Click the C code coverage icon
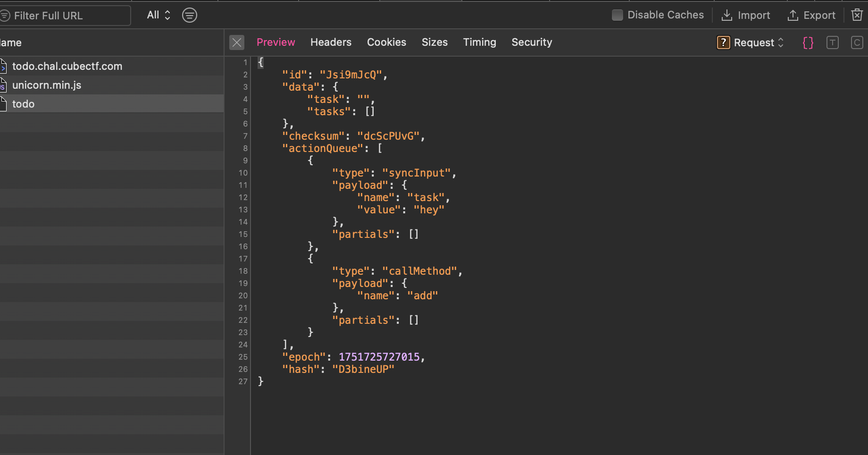The image size is (868, 455). pyautogui.click(x=857, y=42)
